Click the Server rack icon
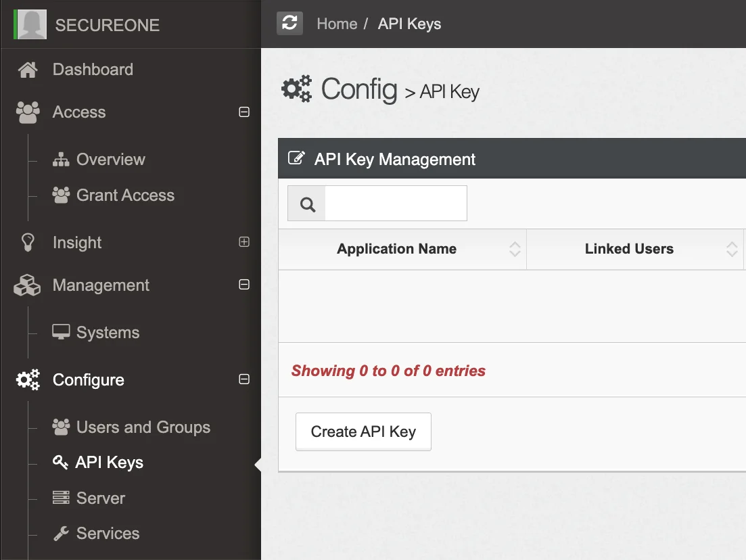 [61, 498]
